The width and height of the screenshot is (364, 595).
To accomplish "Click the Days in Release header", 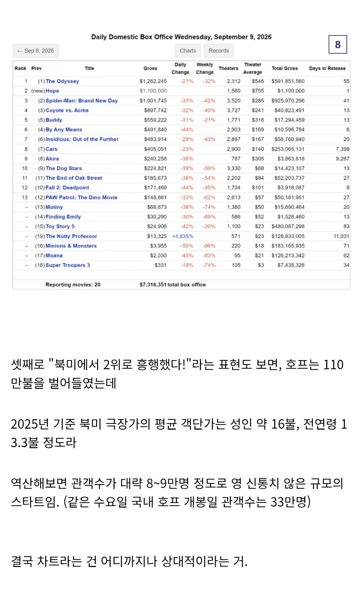I will pos(327,68).
